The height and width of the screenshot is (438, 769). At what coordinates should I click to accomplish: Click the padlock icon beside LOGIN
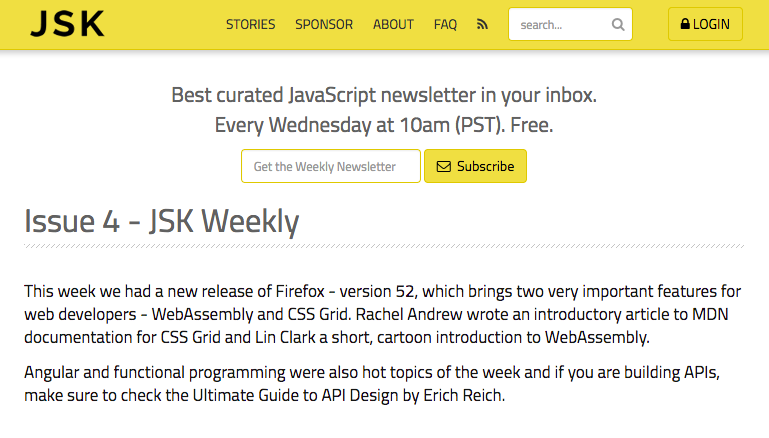coord(685,24)
